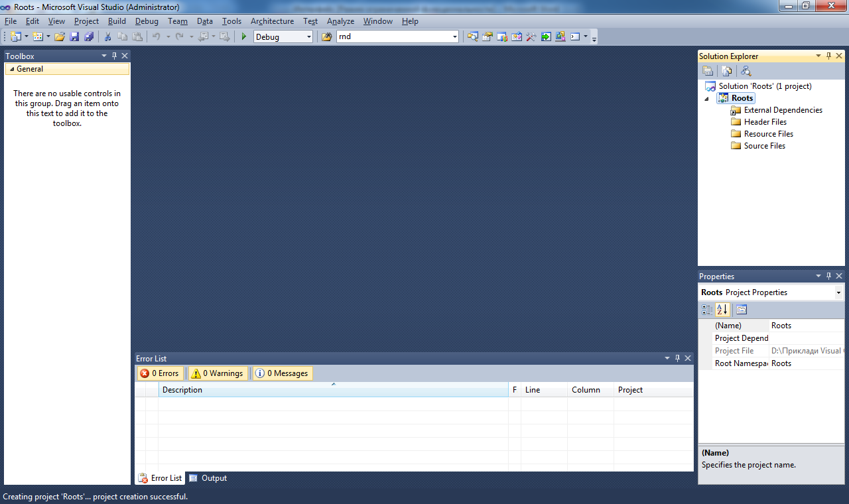This screenshot has width=849, height=504.
Task: Sort by Project column header
Action: click(653, 390)
